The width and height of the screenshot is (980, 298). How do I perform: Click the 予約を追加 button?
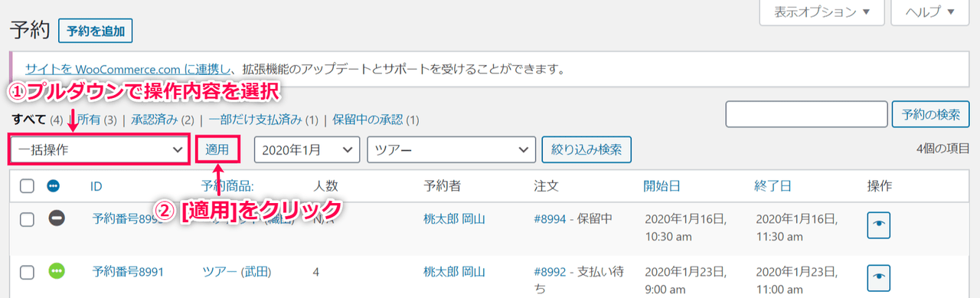(96, 31)
